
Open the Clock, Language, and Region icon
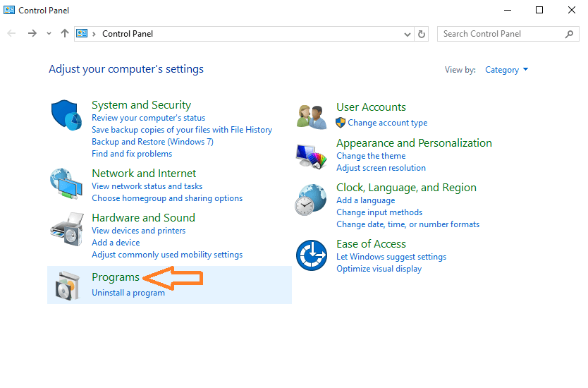pos(310,200)
